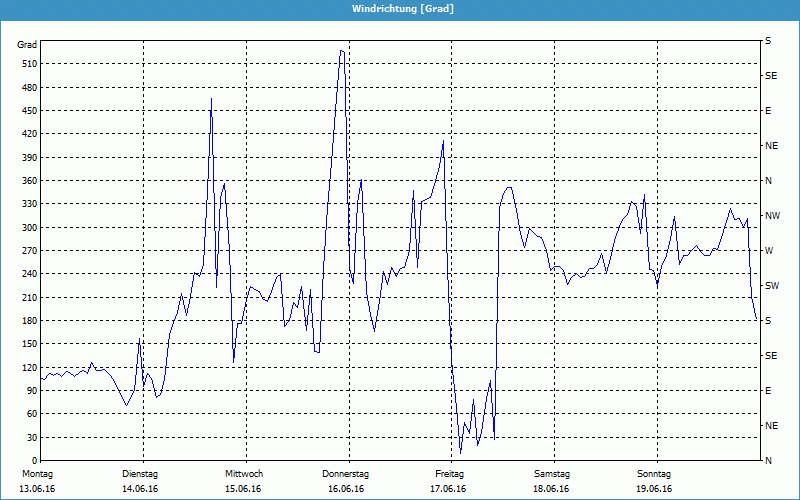
Task: Click the 270 degree y-axis label
Action: pyautogui.click(x=27, y=251)
